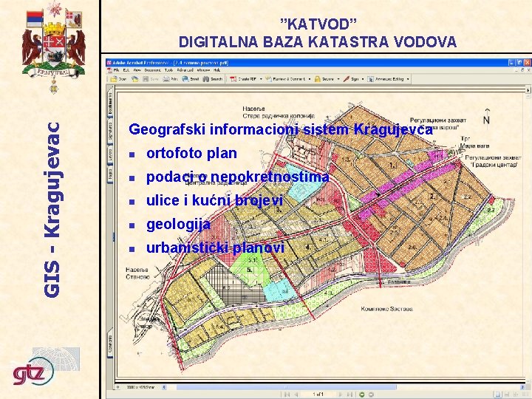Open the Pages side panel tab
532x399 pixels.
110,174
